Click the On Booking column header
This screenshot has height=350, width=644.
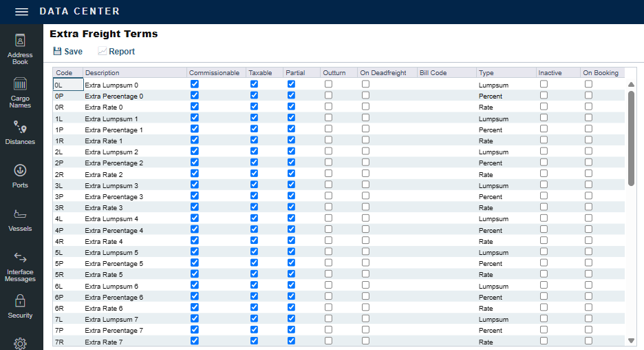point(602,73)
